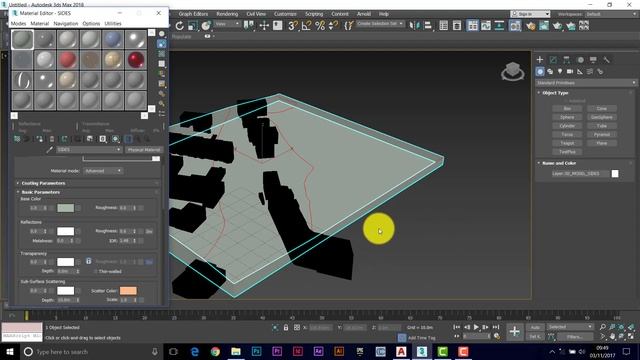Open the Align tool icon
The image size is (640, 360).
pyautogui.click(x=428, y=26)
